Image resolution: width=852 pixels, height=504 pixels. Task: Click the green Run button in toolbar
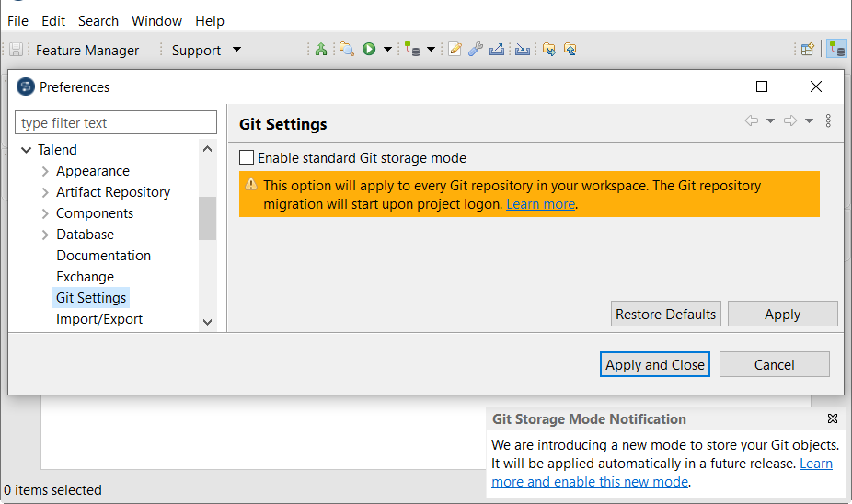(369, 50)
